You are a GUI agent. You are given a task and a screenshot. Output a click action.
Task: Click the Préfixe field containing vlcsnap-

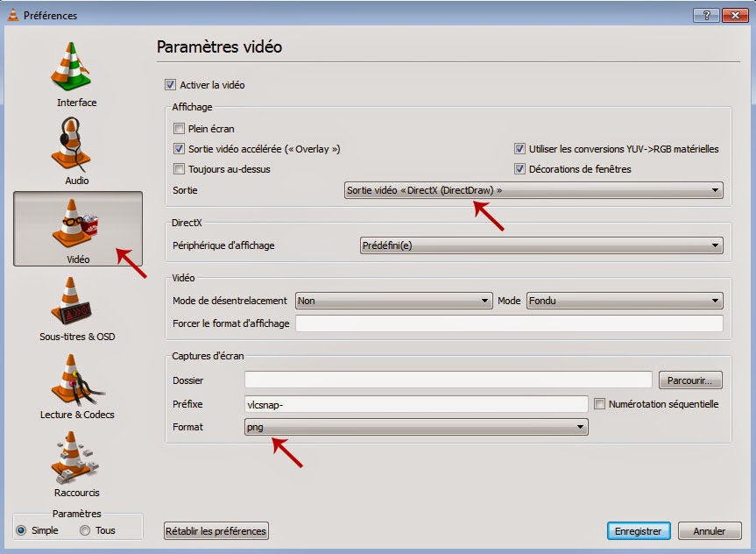tap(416, 404)
